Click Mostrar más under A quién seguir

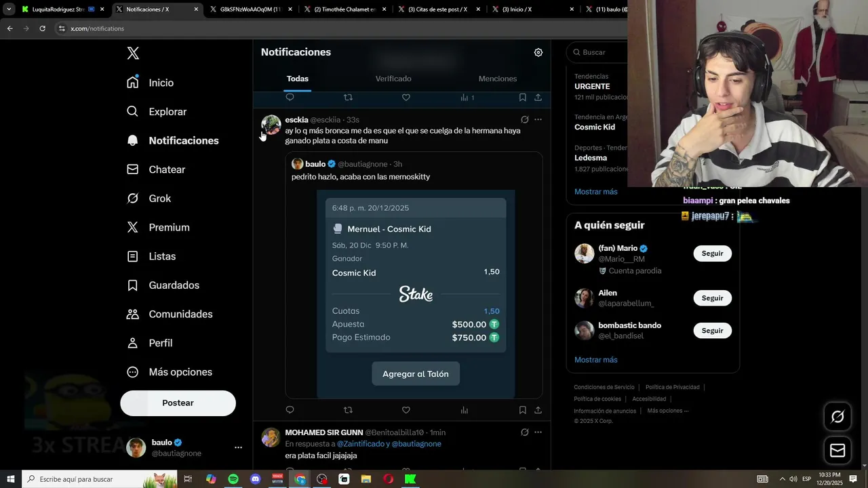click(596, 360)
